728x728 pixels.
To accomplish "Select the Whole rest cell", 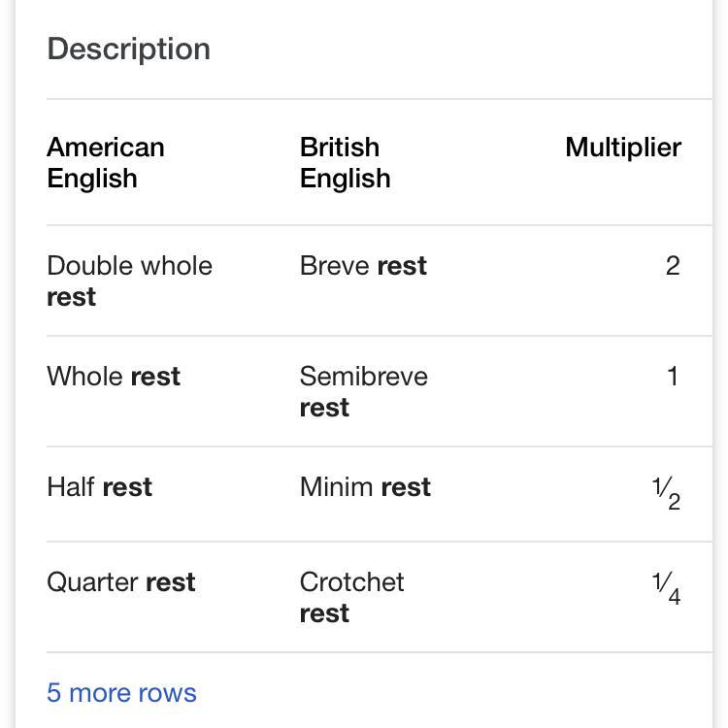I will (x=114, y=377).
